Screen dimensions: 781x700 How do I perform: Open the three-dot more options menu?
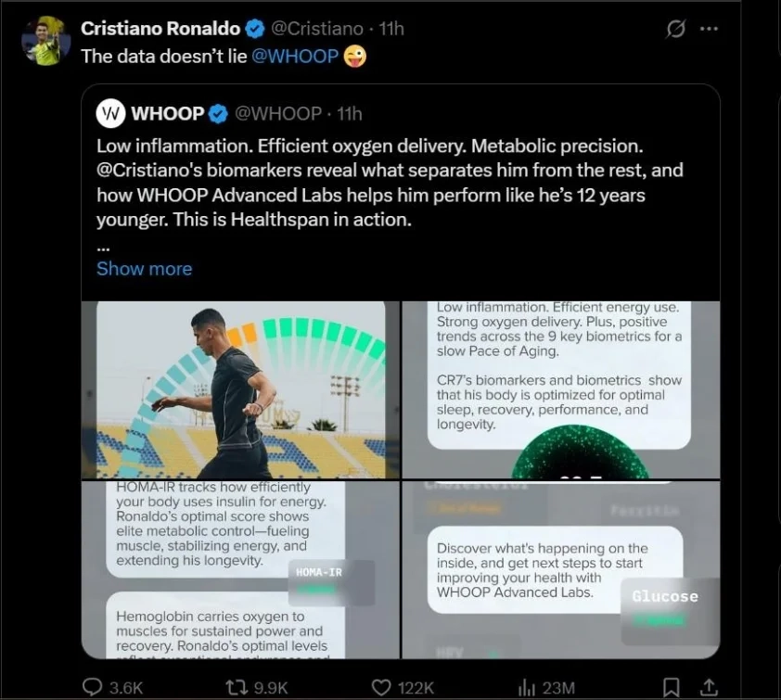709,29
